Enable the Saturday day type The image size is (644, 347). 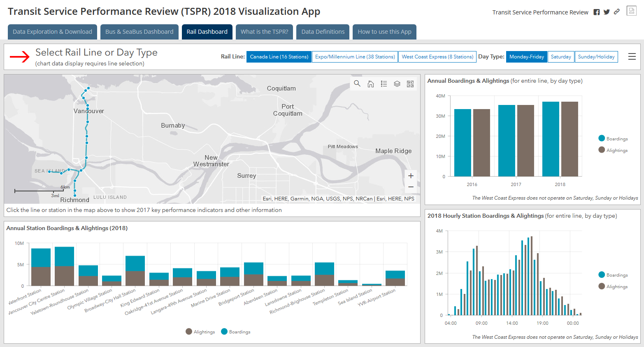pyautogui.click(x=561, y=56)
